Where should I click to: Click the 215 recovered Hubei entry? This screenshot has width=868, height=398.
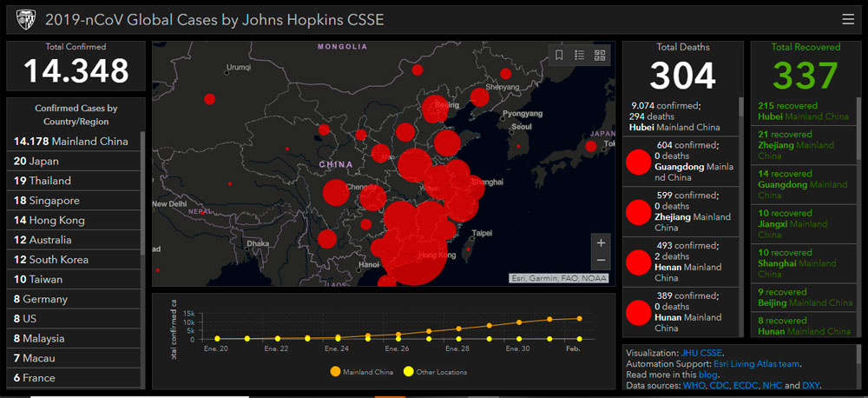(x=801, y=111)
